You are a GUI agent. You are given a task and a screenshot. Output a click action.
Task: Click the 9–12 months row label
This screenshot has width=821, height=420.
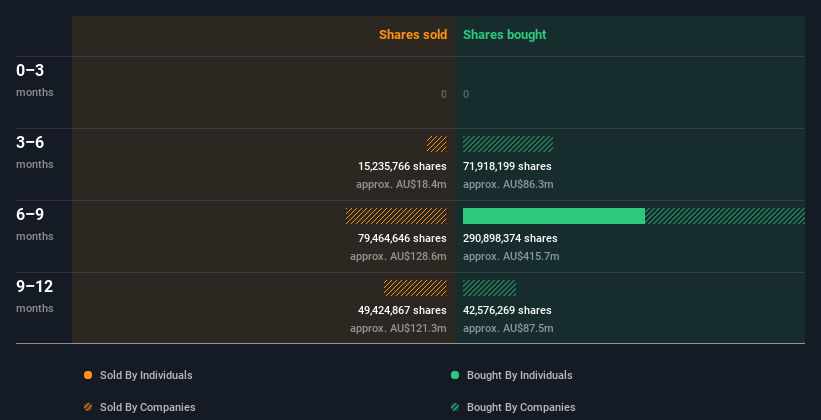(x=35, y=296)
